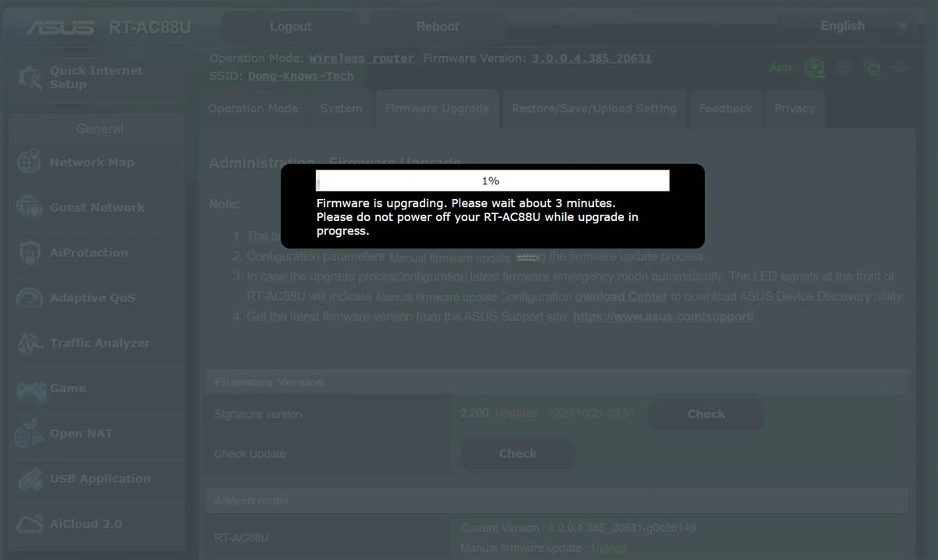Screen dimensions: 938x560
Task: Click the Open NAT icon
Action: click(29, 433)
